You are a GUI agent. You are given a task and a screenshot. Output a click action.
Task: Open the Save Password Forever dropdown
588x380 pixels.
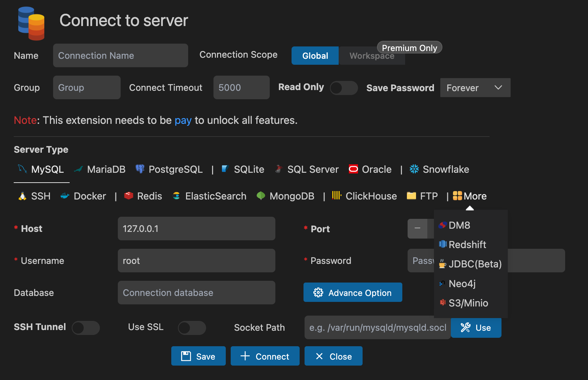point(475,88)
